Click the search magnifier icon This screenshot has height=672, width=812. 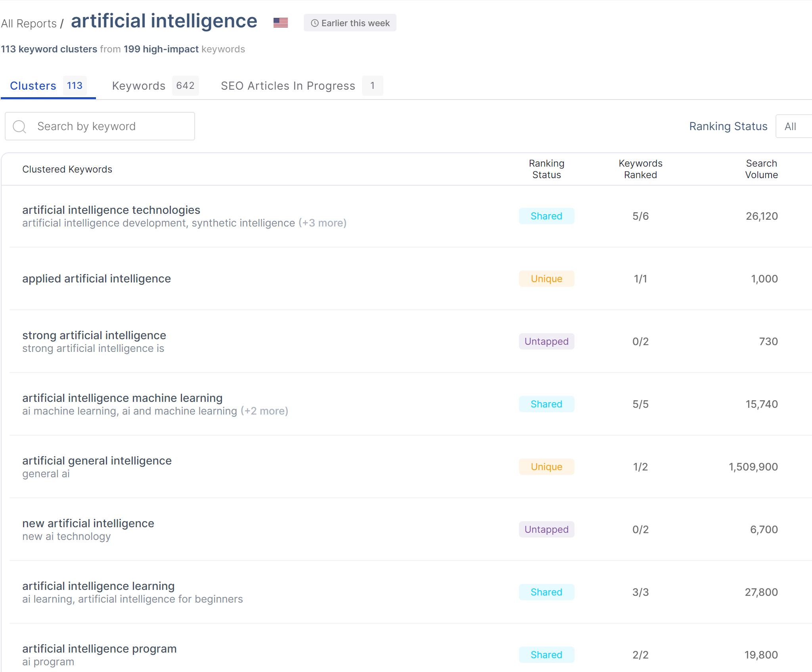point(19,127)
